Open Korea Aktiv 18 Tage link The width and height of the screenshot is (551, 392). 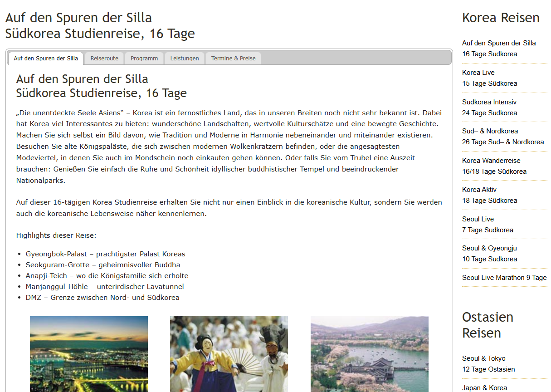point(489,195)
